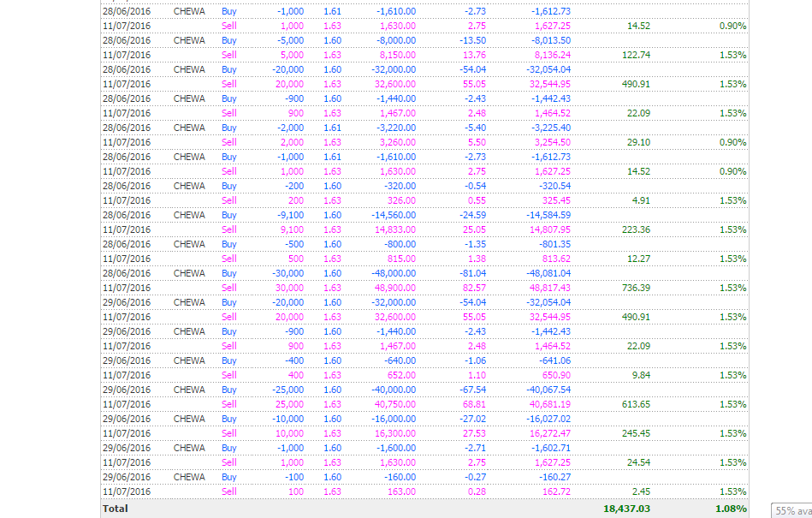Image resolution: width=812 pixels, height=518 pixels.
Task: Click the fee value 68.81
Action: [474, 403]
